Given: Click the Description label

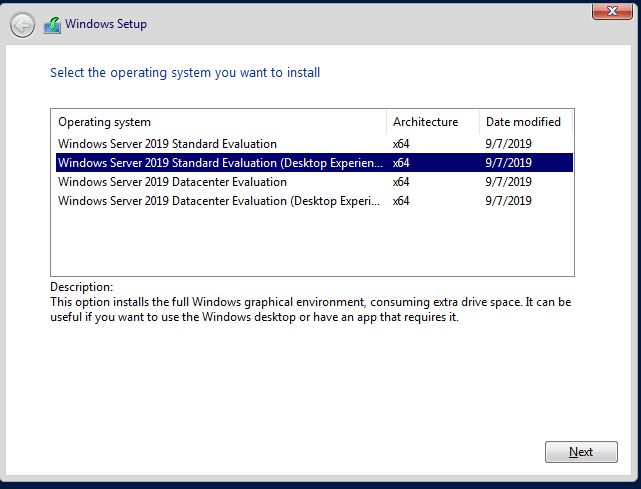Looking at the screenshot, I should tap(81, 287).
